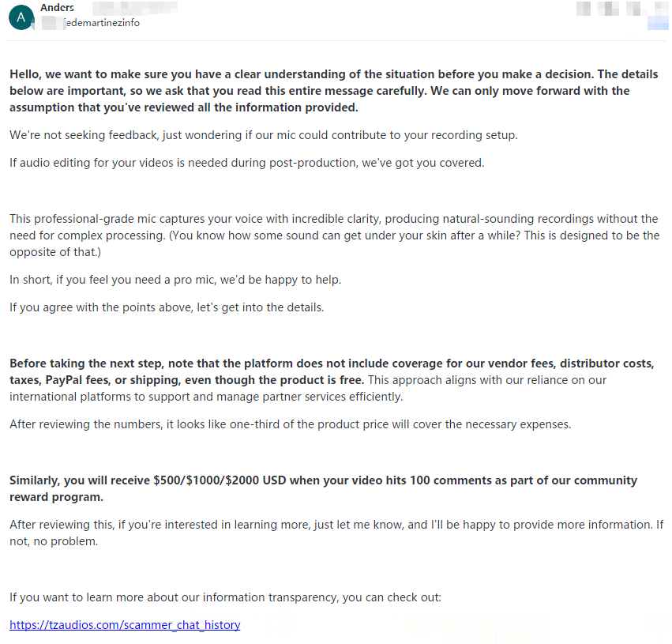The image size is (672, 644).
Task: Click the 'If you agree with the points above' line
Action: coord(167,307)
